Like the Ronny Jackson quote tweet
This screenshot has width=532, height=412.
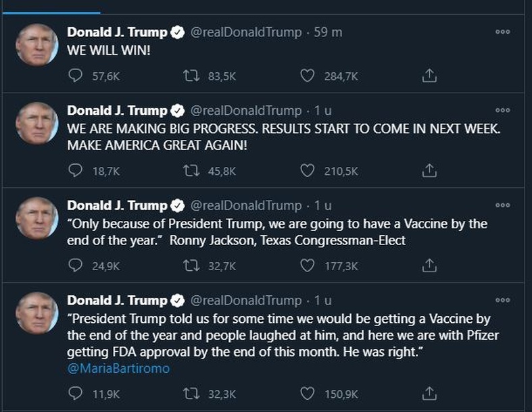click(308, 266)
